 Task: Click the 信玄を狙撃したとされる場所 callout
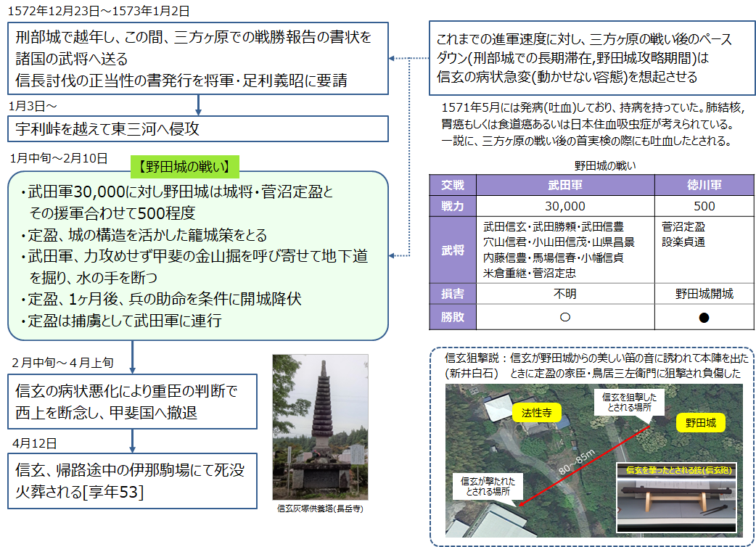pyautogui.click(x=630, y=403)
